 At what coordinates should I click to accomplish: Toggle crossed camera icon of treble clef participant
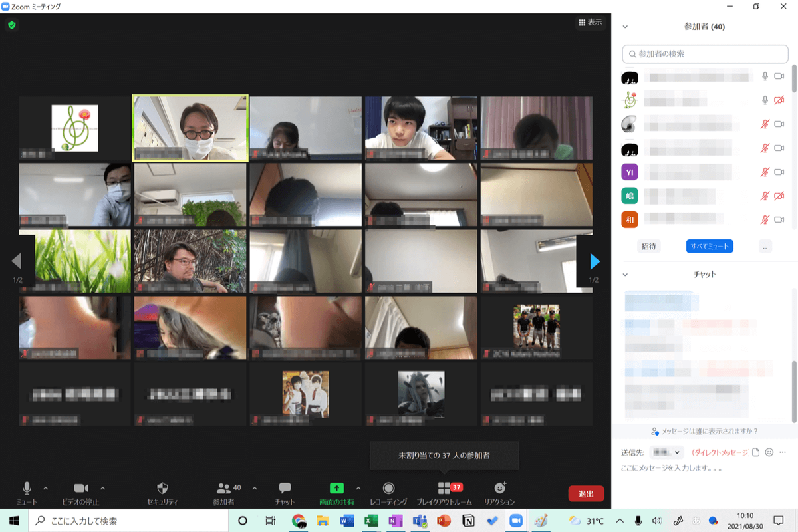[x=779, y=100]
